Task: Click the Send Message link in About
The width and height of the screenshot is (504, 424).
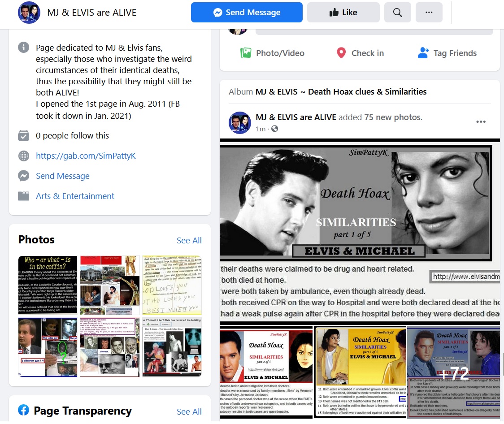Action: point(63,176)
